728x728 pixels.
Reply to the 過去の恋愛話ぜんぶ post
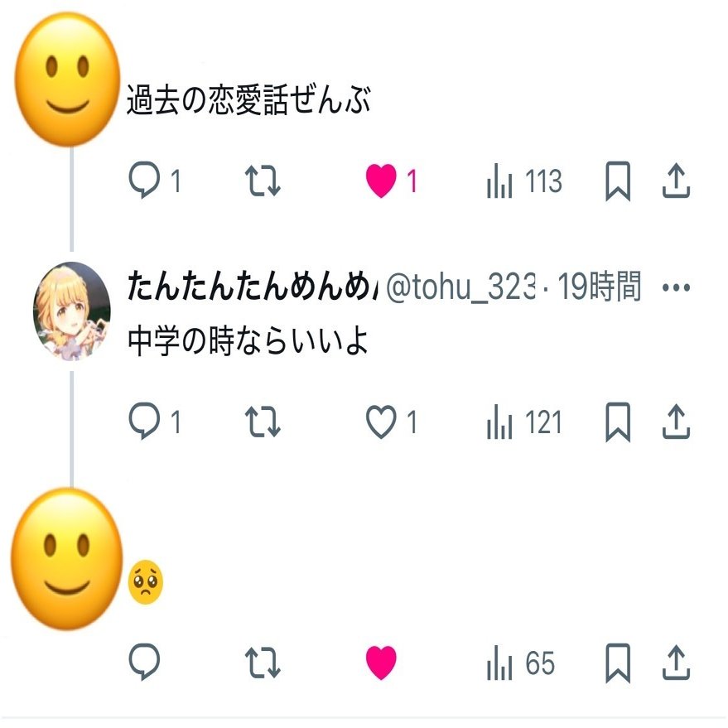pyautogui.click(x=155, y=181)
